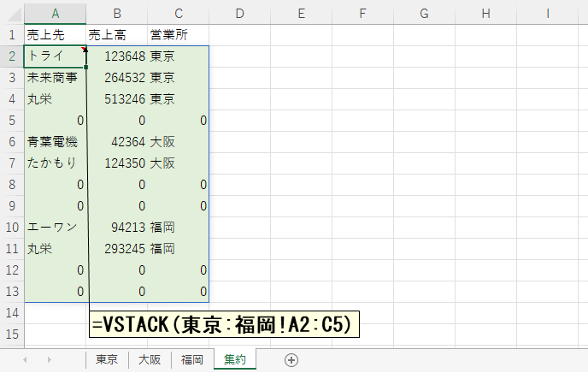Switch to the 東京 sheet tab
Image resolution: width=588 pixels, height=373 pixels.
pos(107,360)
